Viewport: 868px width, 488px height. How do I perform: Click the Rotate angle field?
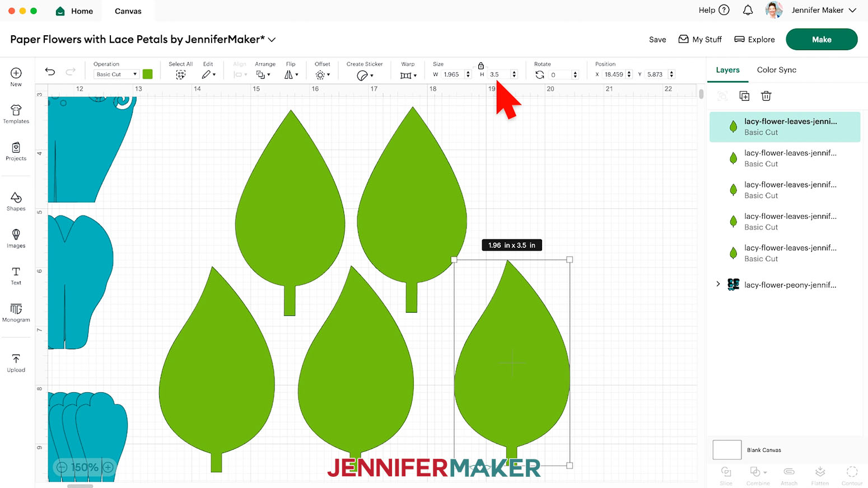coord(561,74)
